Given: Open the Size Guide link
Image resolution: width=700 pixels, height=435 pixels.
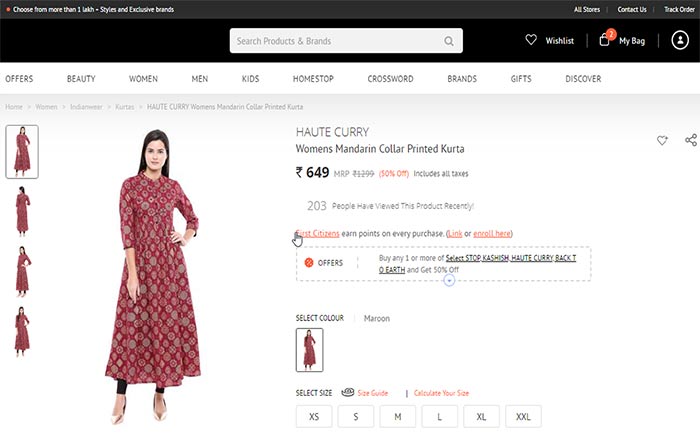Looking at the screenshot, I should pyautogui.click(x=373, y=393).
